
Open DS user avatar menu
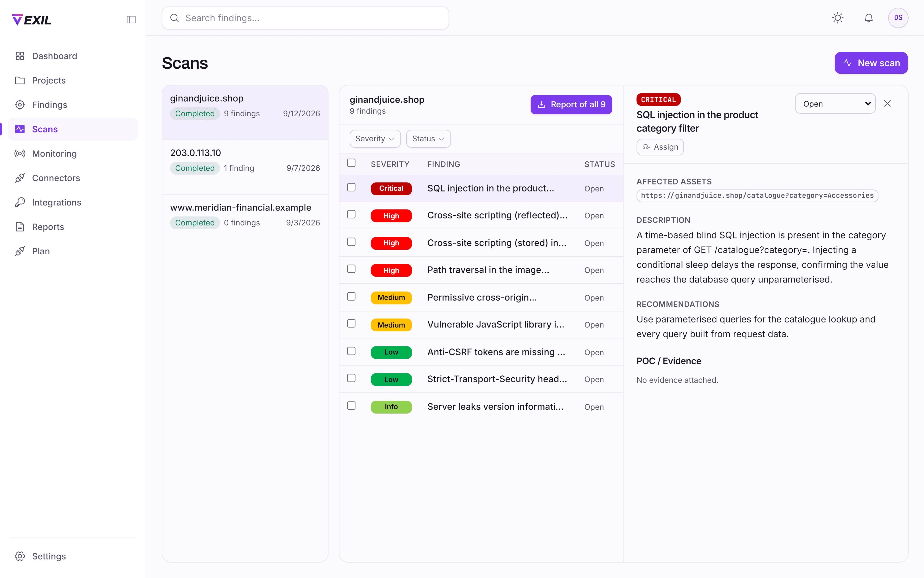pyautogui.click(x=898, y=18)
